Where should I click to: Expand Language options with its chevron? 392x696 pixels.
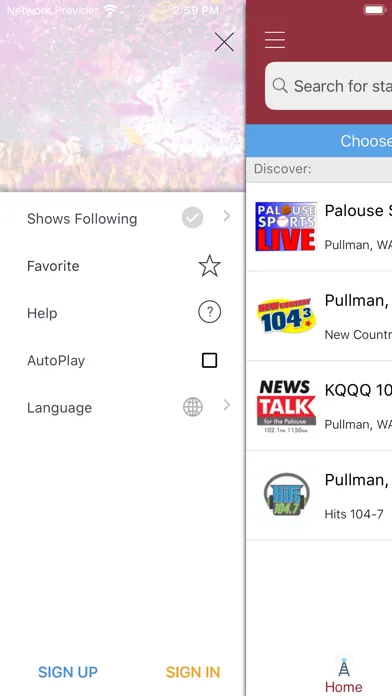pyautogui.click(x=227, y=405)
